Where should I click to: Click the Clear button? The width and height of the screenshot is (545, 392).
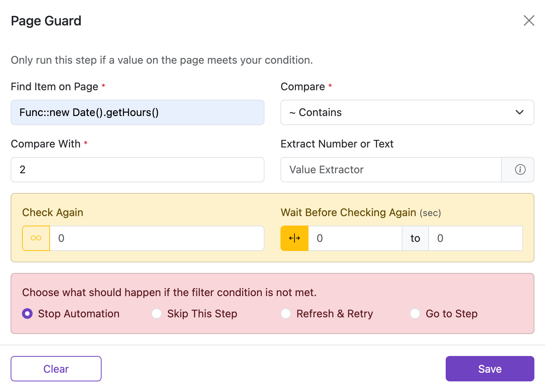click(x=56, y=368)
